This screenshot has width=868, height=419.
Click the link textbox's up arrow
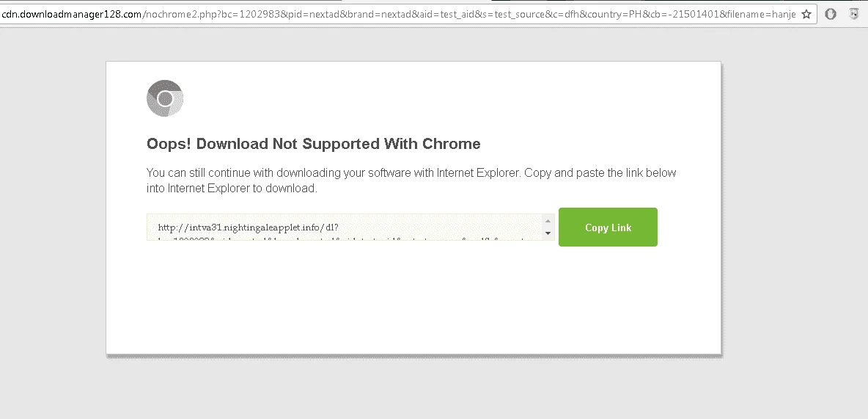[x=548, y=221]
